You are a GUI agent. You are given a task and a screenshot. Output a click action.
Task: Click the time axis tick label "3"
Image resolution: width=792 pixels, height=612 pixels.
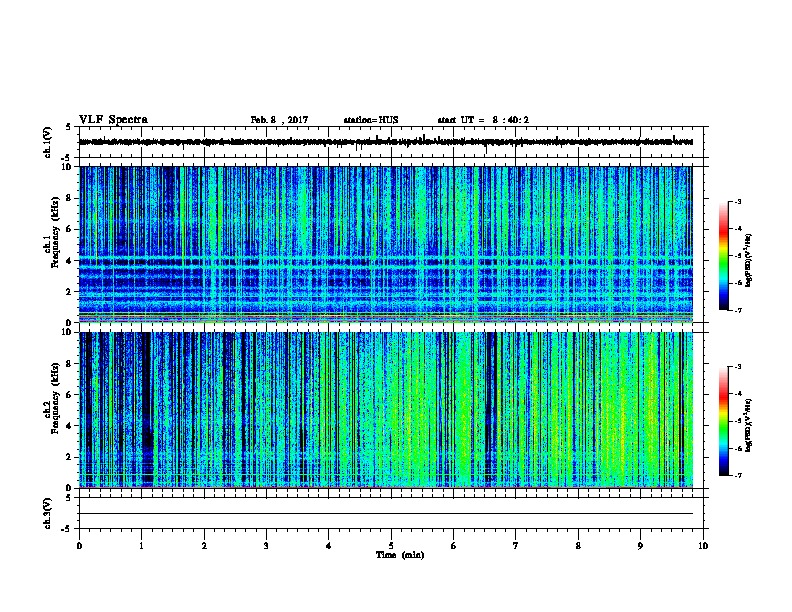click(x=266, y=545)
